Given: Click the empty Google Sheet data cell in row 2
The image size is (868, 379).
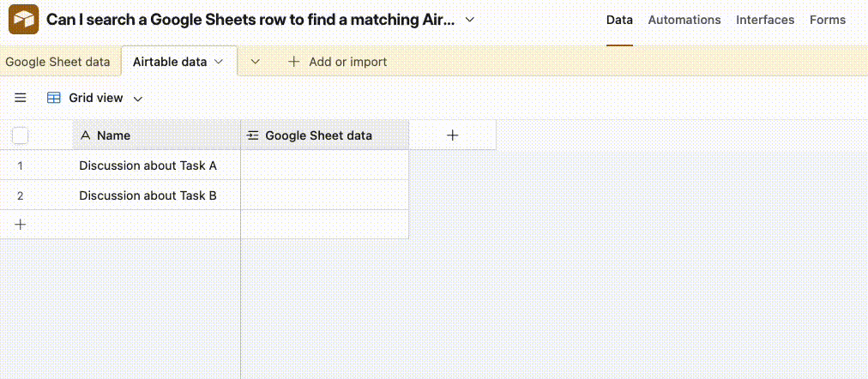Looking at the screenshot, I should click(324, 196).
